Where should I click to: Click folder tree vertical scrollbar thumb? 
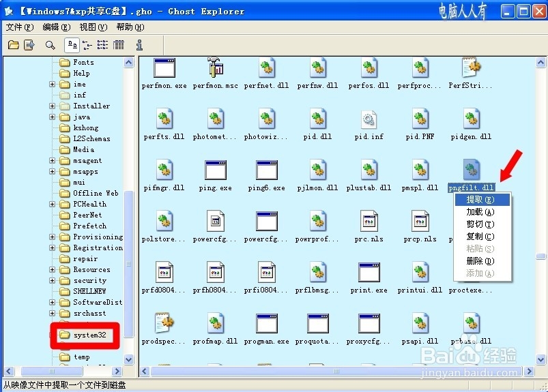click(x=129, y=265)
